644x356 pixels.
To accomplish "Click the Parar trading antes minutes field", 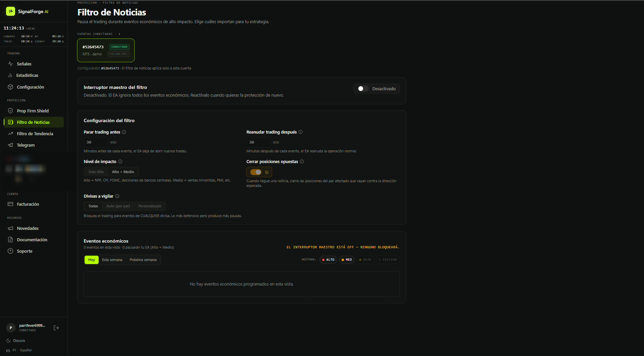I will [96, 142].
